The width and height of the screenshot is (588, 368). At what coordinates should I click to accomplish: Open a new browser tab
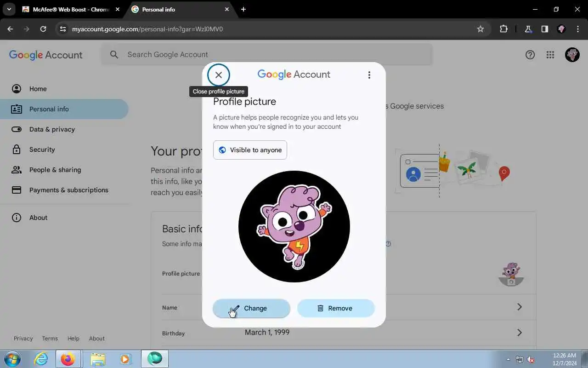pos(243,9)
